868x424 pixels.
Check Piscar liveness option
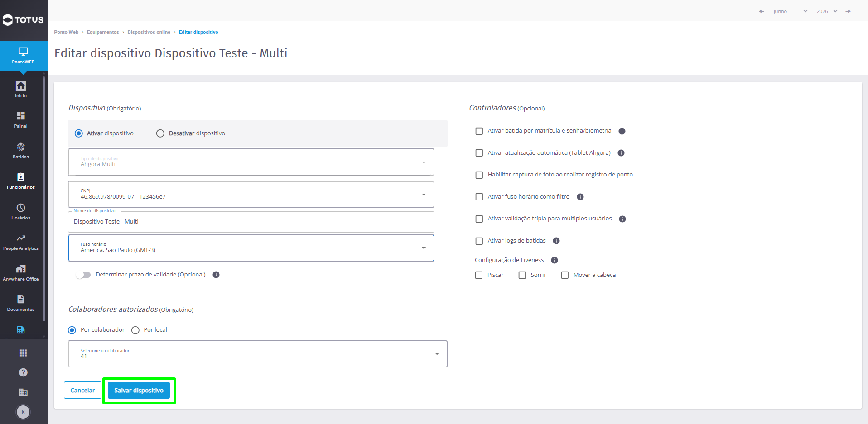pos(479,275)
